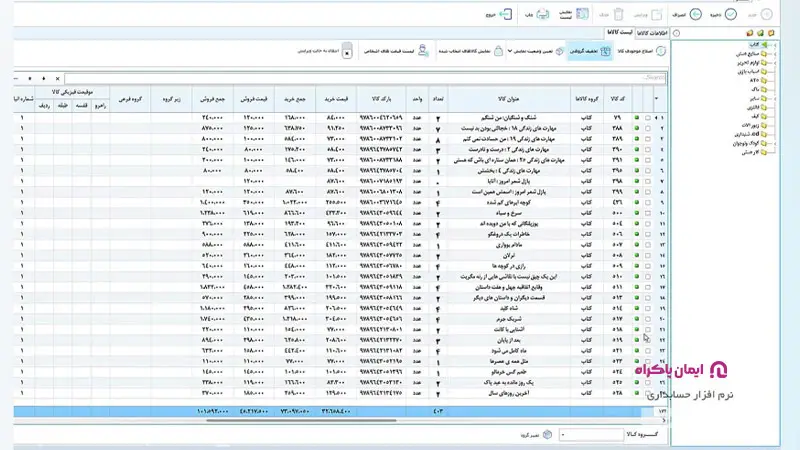
Task: Click the lock icon for showing selected goods
Action: point(498,52)
